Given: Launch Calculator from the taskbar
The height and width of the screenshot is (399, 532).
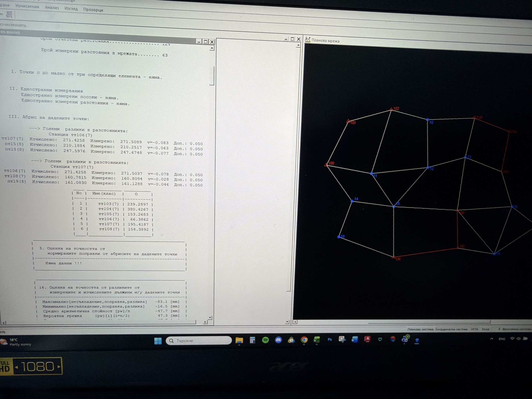Looking at the screenshot, I should coord(252,340).
